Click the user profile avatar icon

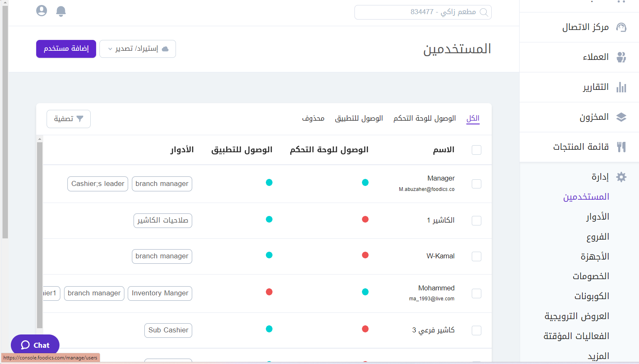pos(41,11)
